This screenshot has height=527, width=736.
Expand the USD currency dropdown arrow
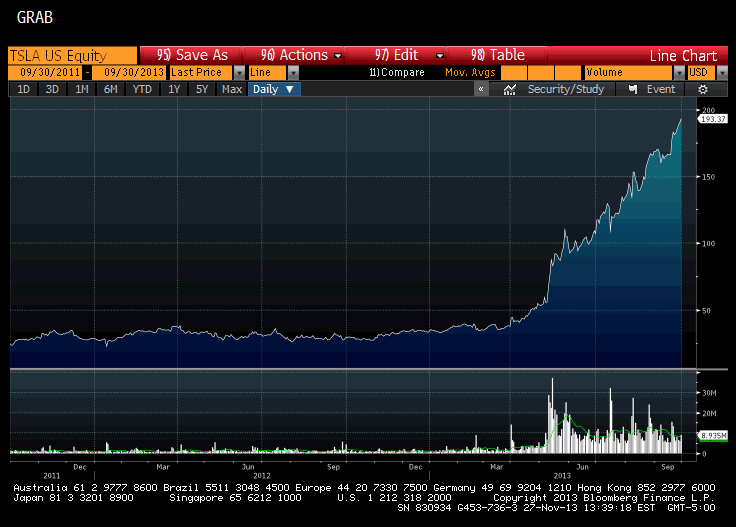(722, 73)
